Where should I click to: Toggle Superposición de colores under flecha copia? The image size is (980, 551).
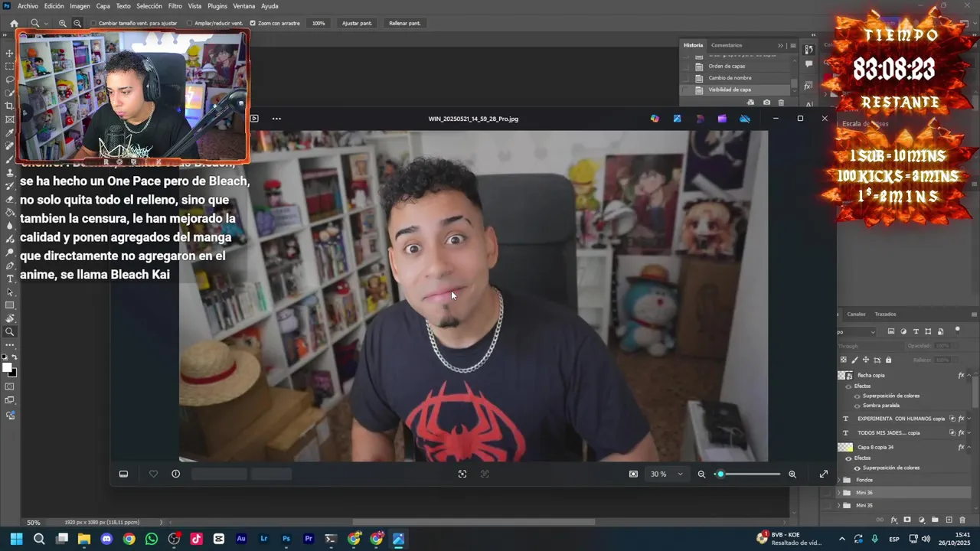(x=857, y=396)
